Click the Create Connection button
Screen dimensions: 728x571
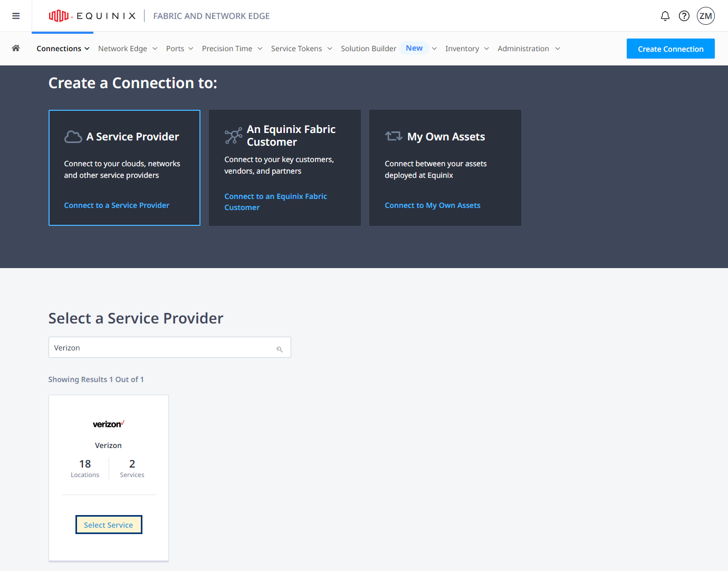click(670, 49)
